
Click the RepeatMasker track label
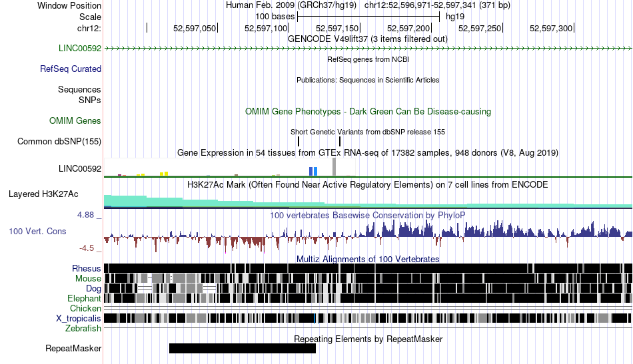(x=73, y=348)
